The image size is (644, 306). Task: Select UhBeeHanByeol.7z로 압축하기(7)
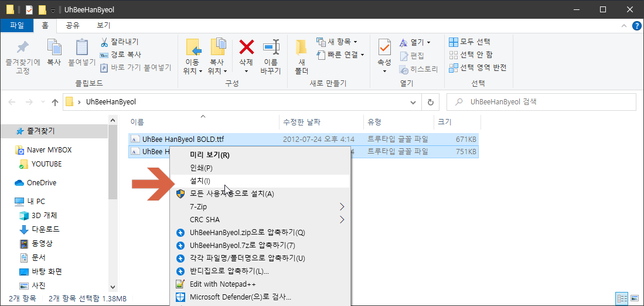(260, 245)
